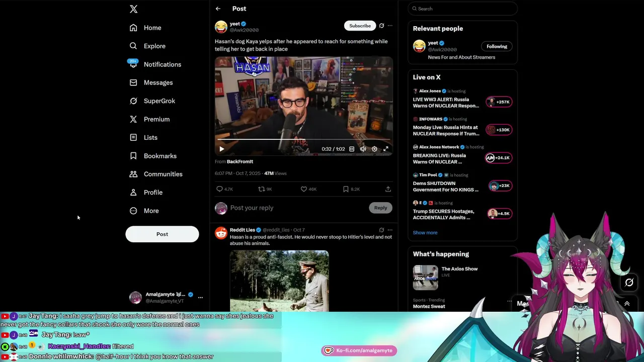Click the share icon on the post
This screenshot has width=644, height=362.
point(388,189)
